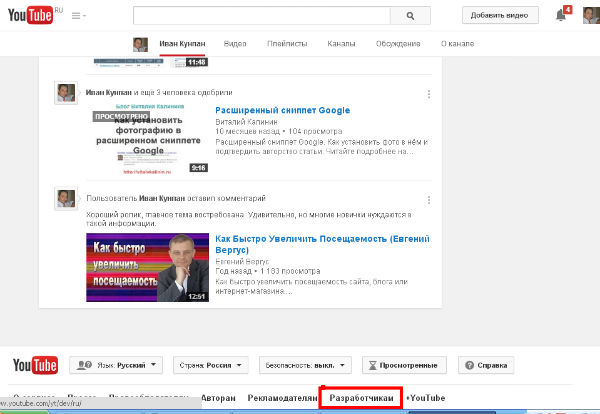Click Иван Кунпан name in the comment activity
The height and width of the screenshot is (414, 600).
(x=162, y=198)
